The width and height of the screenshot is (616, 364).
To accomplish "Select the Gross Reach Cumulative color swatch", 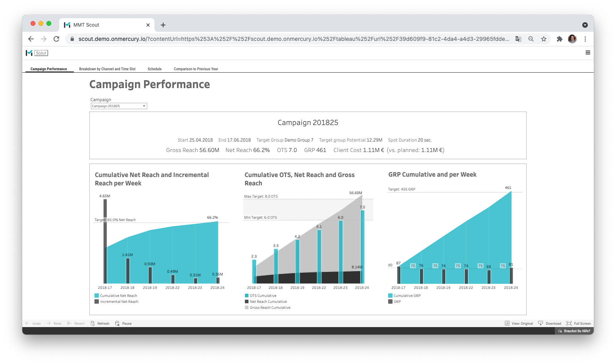I will pyautogui.click(x=246, y=307).
